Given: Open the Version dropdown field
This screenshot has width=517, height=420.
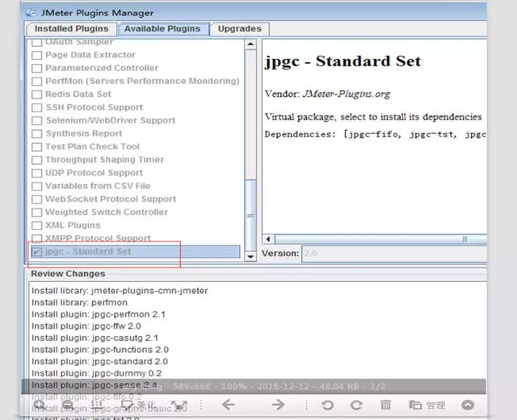Looking at the screenshot, I should point(394,253).
